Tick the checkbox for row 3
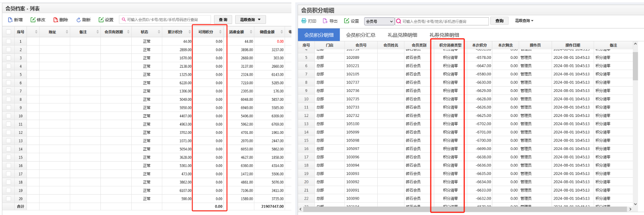 coord(8,58)
